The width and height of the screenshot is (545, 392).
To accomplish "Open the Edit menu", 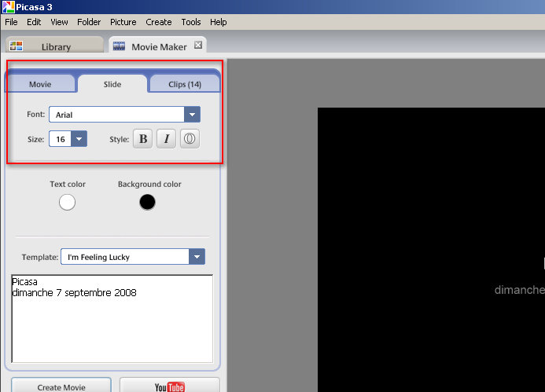I will (x=34, y=22).
